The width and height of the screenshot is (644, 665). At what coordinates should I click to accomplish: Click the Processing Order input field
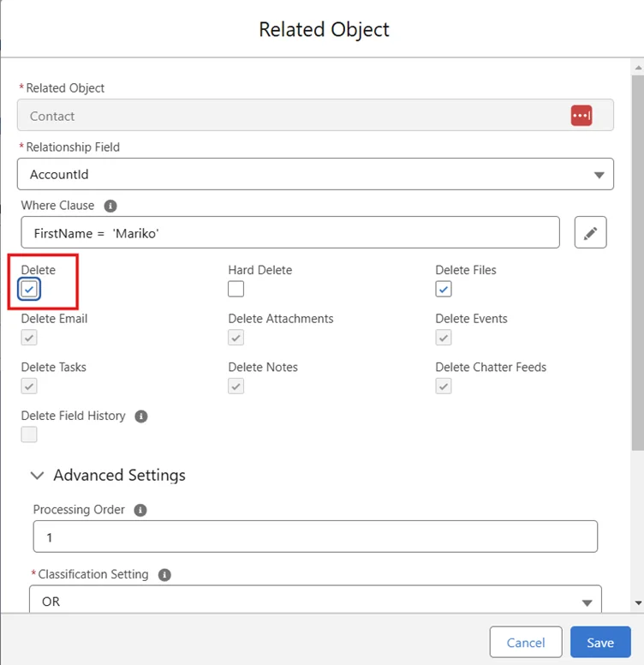[x=315, y=537]
